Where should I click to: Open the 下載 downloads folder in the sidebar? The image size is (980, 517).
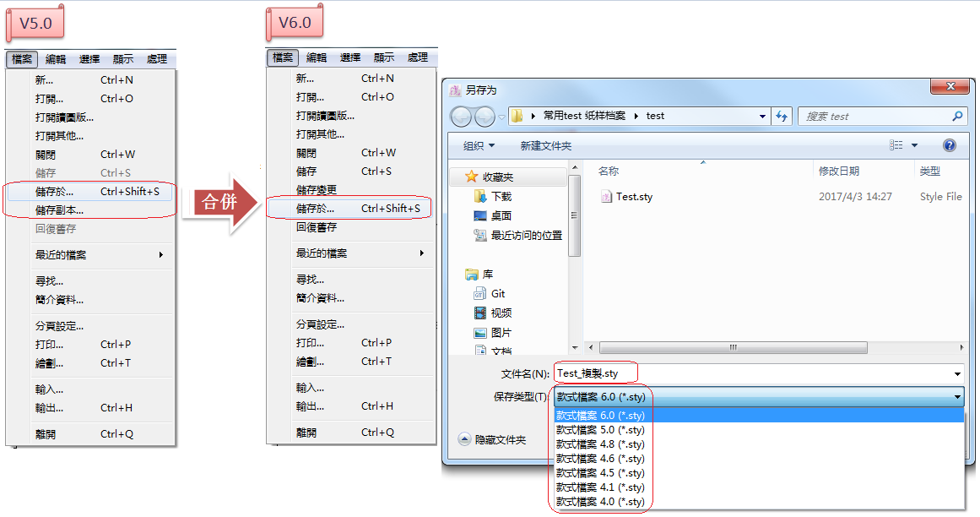501,196
